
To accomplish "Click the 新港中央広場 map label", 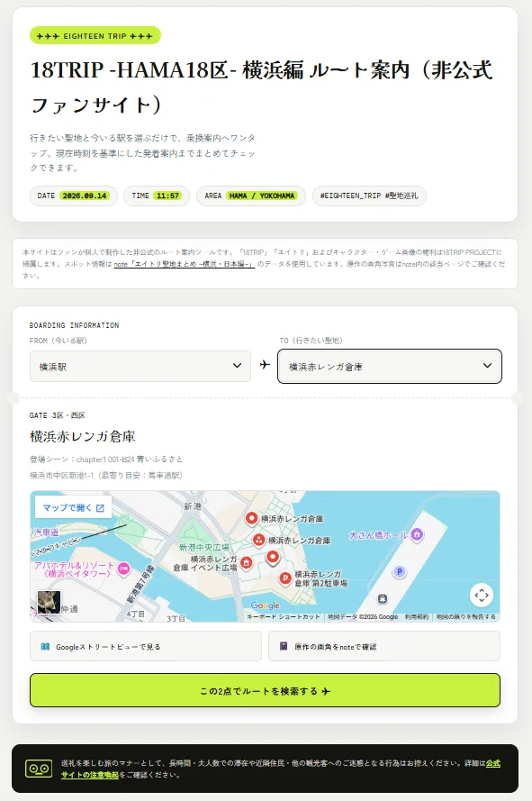I will (203, 547).
